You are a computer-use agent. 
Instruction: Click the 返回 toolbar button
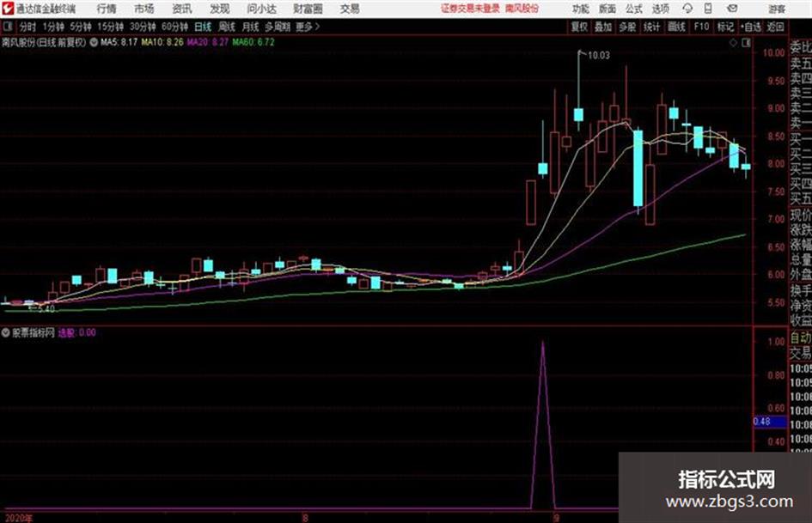pos(775,27)
